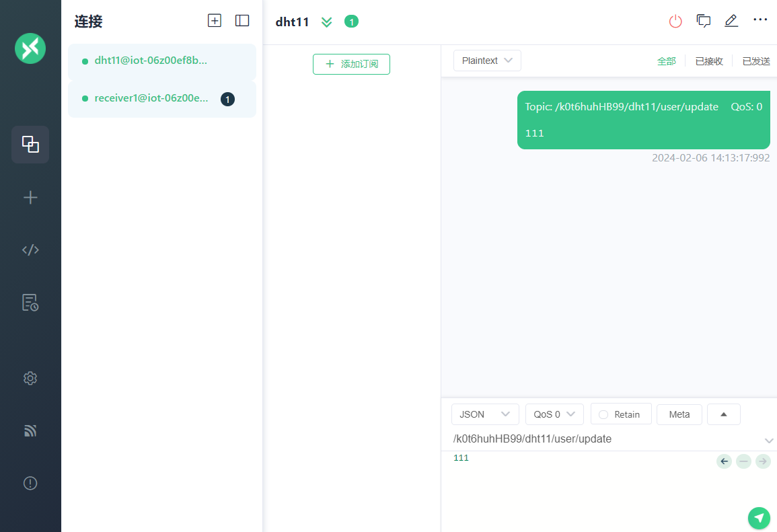Image resolution: width=777 pixels, height=532 pixels.
Task: Open the JSON payload type dropdown
Action: point(485,414)
